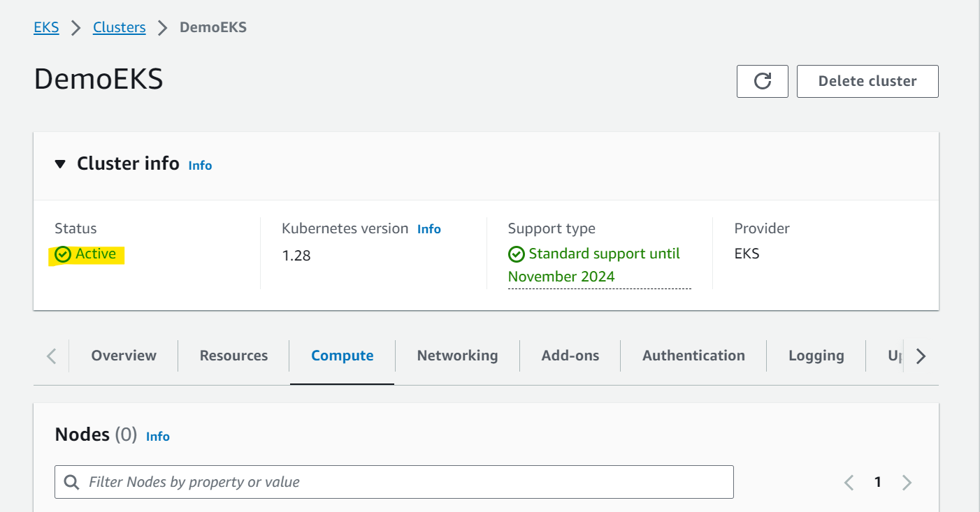Click the Kubernetes version value 1.28

pos(296,256)
